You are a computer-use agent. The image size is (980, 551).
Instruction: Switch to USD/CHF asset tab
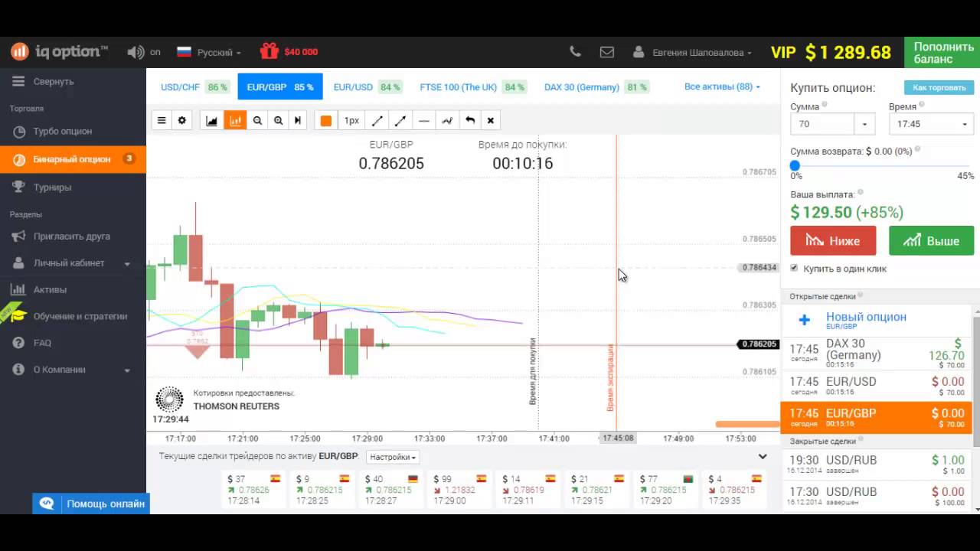pos(194,87)
